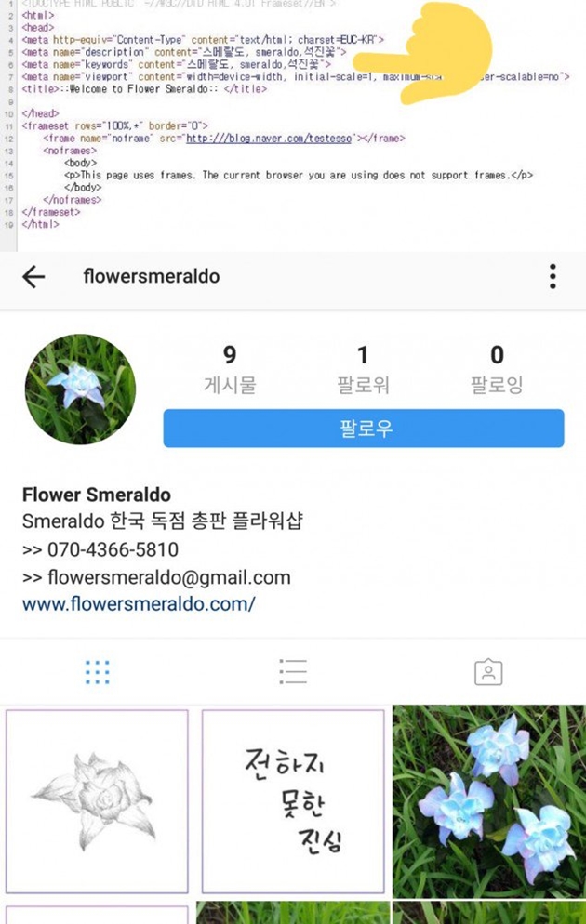This screenshot has height=924, width=586.
Task: Open the 전하지 못한 진심 handwritten post
Action: 293,801
